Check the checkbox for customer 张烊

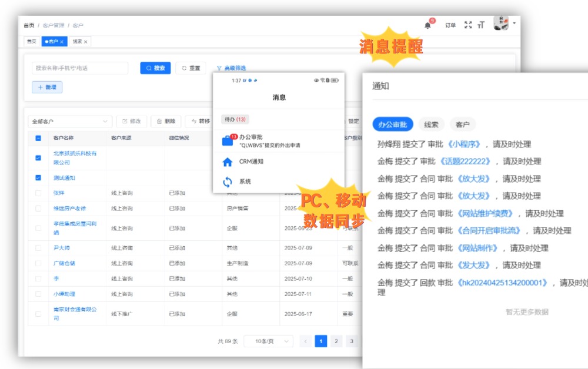pos(38,193)
